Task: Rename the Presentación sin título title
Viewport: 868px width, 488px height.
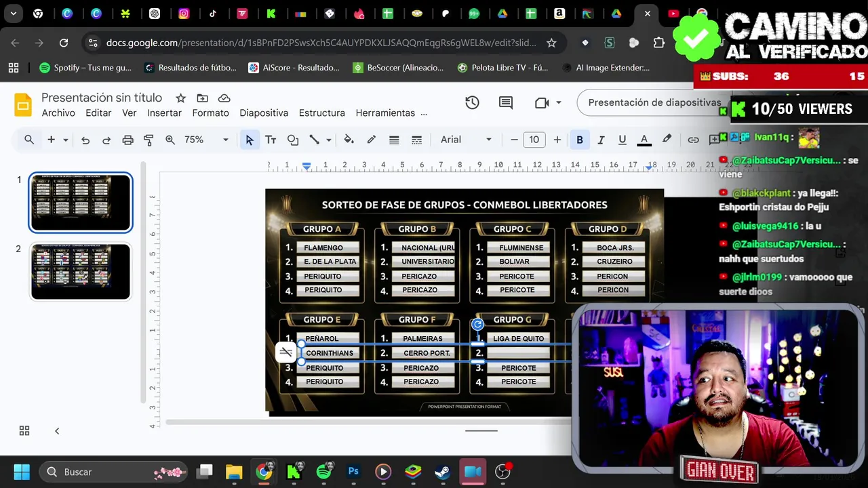Action: point(102,98)
